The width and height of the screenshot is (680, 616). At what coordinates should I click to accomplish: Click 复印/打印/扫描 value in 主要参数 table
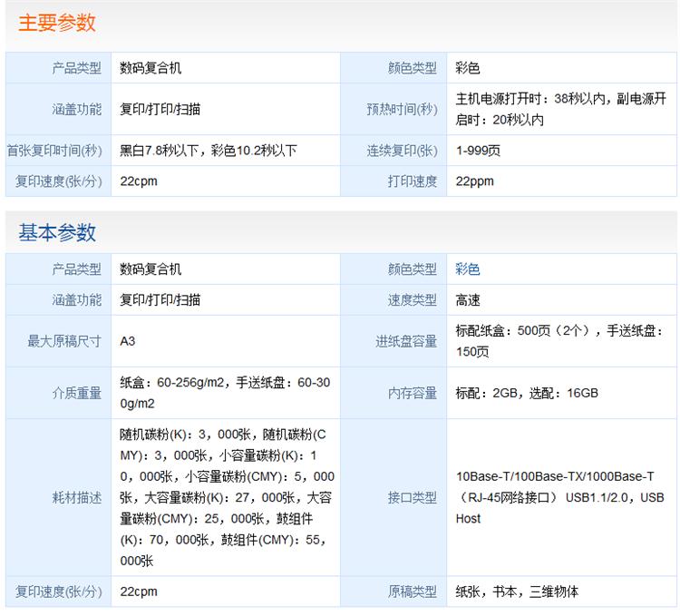pyautogui.click(x=160, y=109)
